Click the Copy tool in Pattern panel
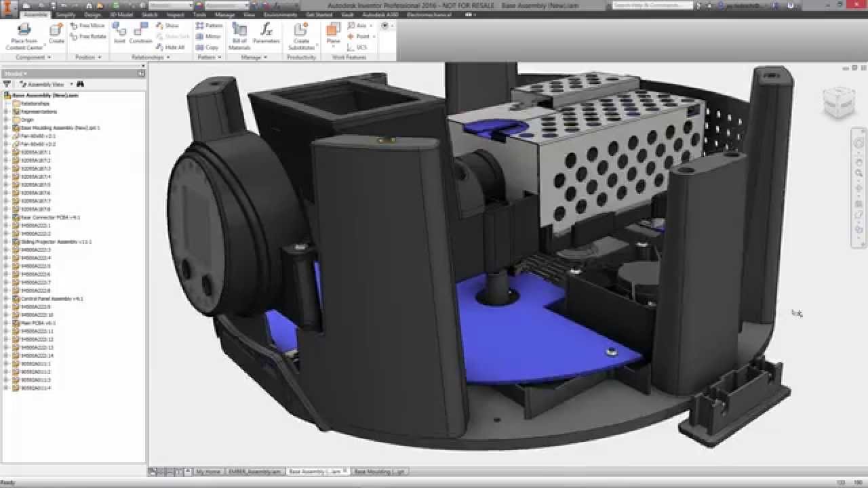 207,47
